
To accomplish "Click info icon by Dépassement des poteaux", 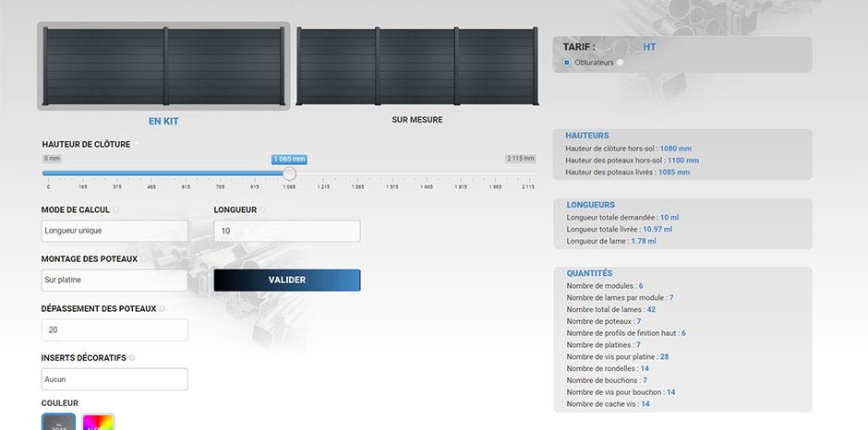I will (163, 308).
